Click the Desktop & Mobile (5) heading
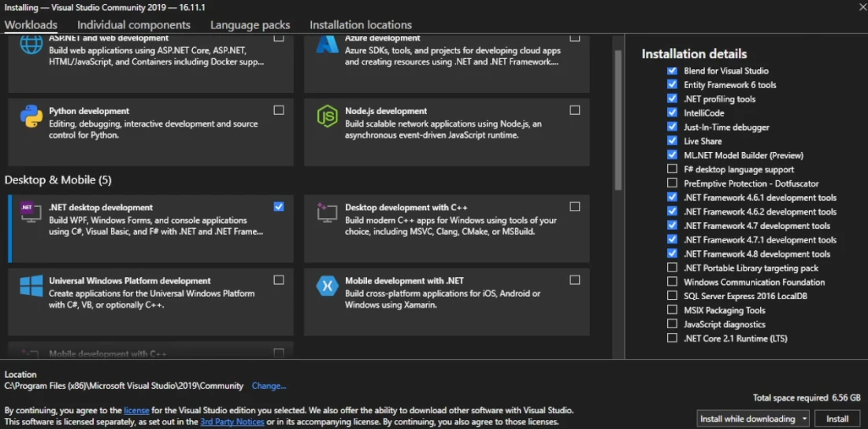Image resolution: width=868 pixels, height=429 pixels. pyautogui.click(x=58, y=180)
